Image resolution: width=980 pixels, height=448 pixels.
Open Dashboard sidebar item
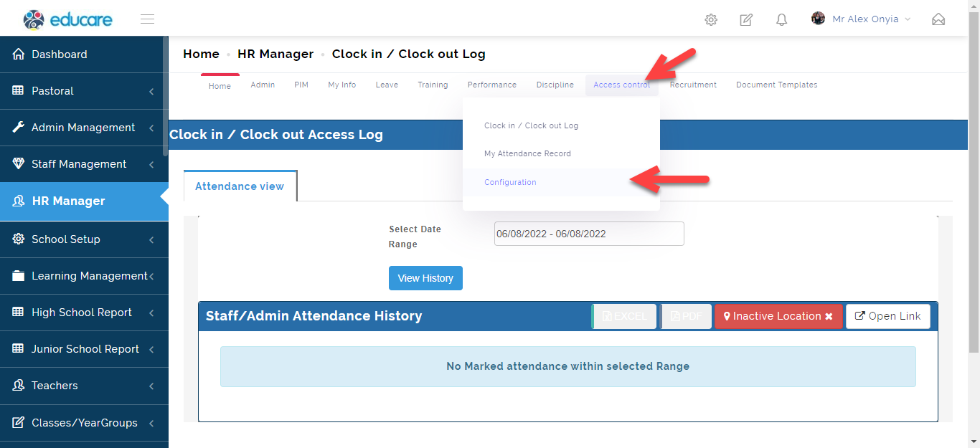(x=84, y=54)
